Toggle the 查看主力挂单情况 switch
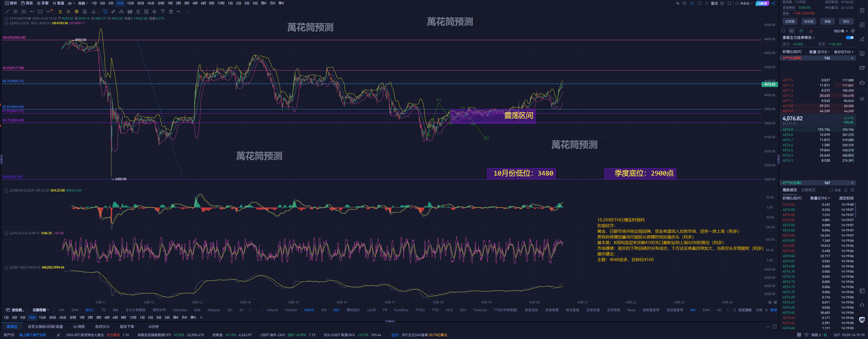This screenshot has width=868, height=339. point(849,37)
